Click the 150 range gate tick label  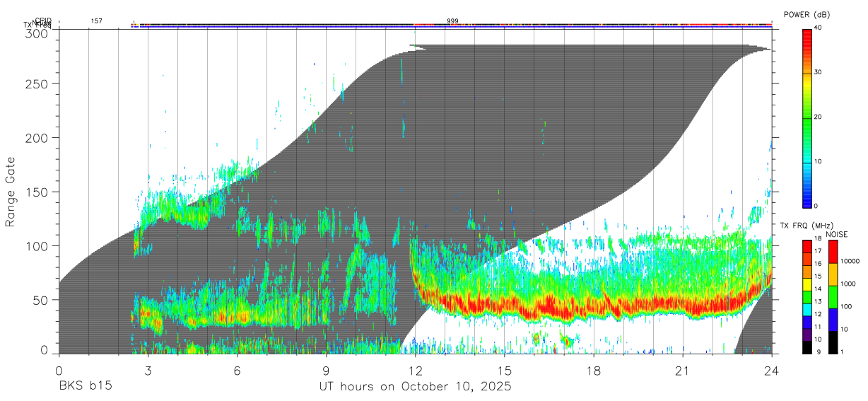coord(38,192)
